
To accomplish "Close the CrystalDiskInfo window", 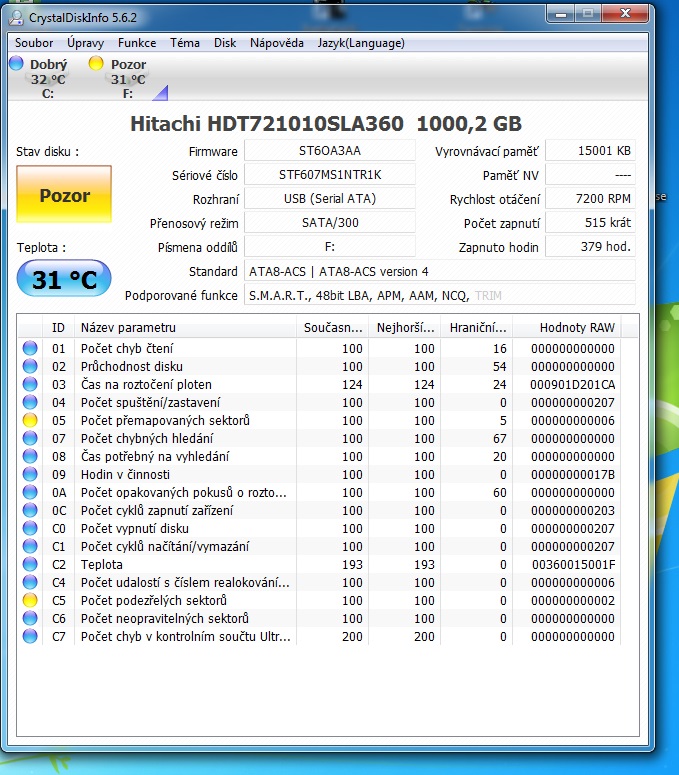I will (626, 14).
